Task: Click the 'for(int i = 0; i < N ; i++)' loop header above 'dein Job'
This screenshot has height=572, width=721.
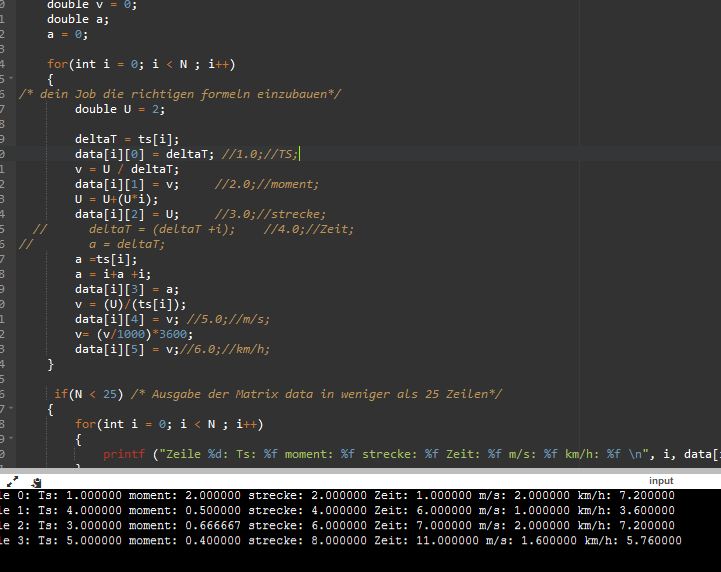Action: pos(141,64)
